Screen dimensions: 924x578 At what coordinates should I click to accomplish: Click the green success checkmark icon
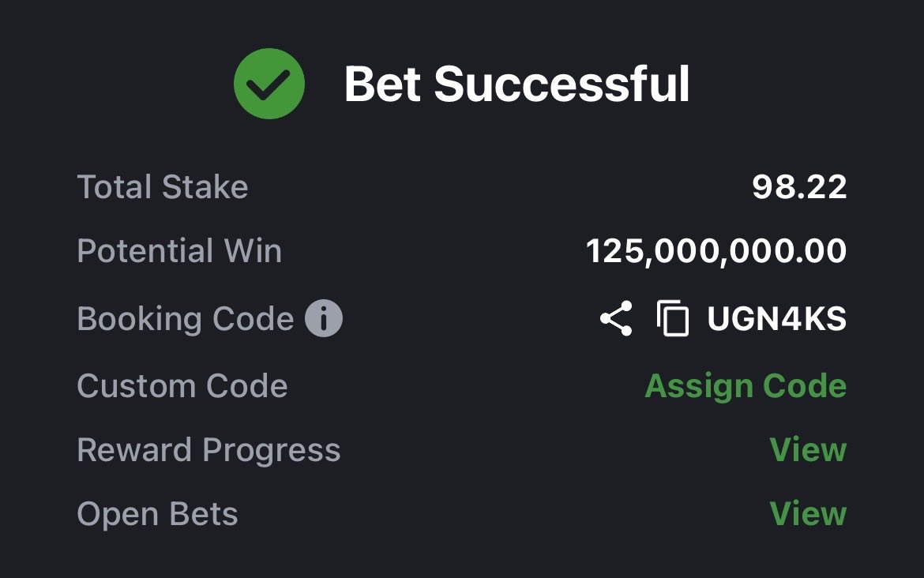[269, 84]
